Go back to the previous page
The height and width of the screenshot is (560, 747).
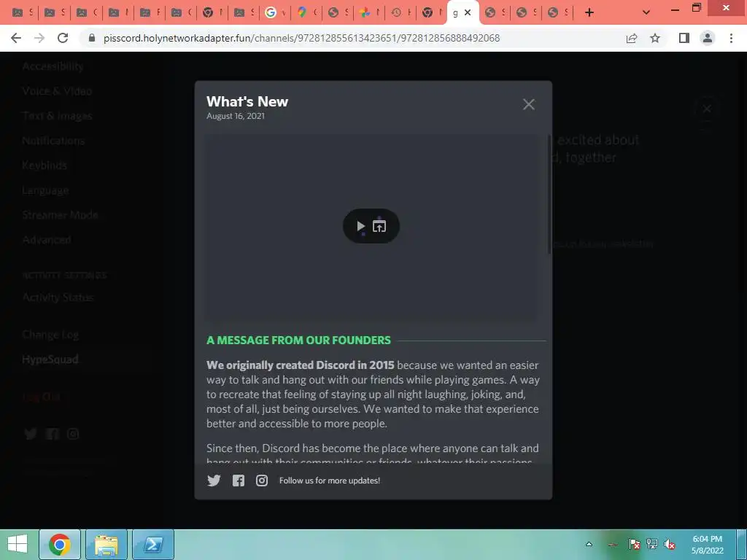coord(16,38)
